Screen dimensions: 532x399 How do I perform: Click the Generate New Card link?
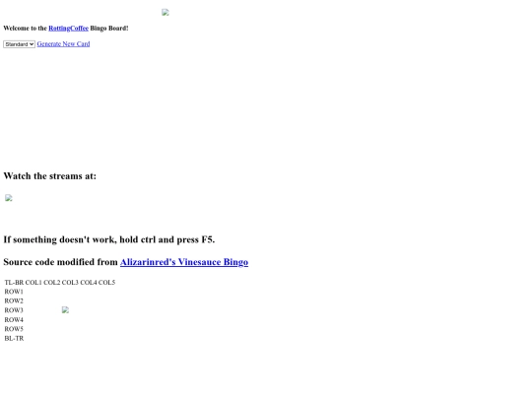coord(63,43)
